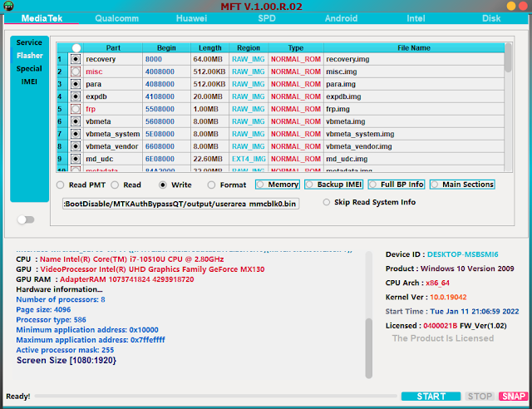Viewport: 532px width, 409px height.
Task: Toggle the select-all checkbox in table header
Action: [76, 48]
